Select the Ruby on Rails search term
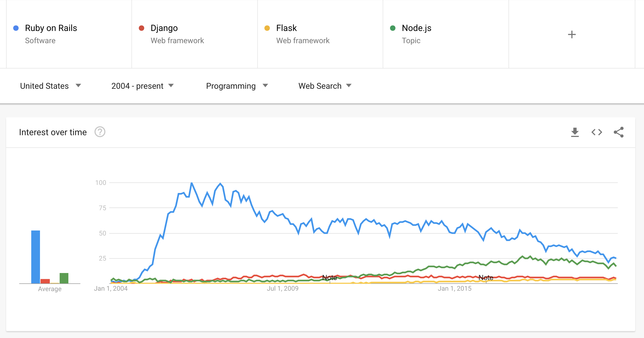Viewport: 644px width, 338px height. [x=69, y=34]
